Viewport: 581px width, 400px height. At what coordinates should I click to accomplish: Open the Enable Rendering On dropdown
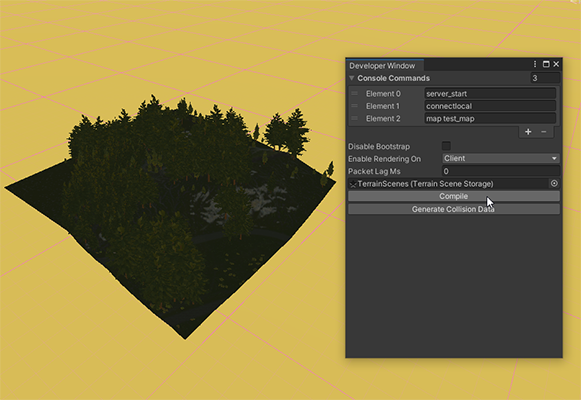click(501, 159)
